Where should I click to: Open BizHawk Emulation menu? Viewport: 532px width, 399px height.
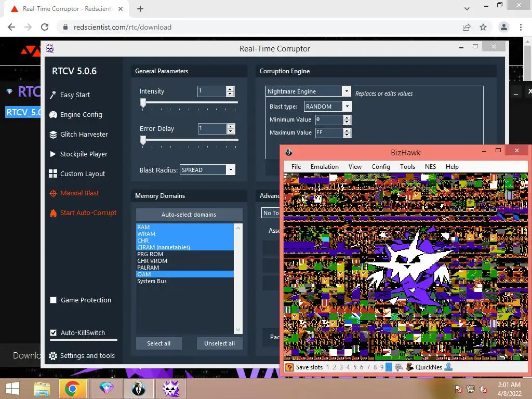(324, 167)
